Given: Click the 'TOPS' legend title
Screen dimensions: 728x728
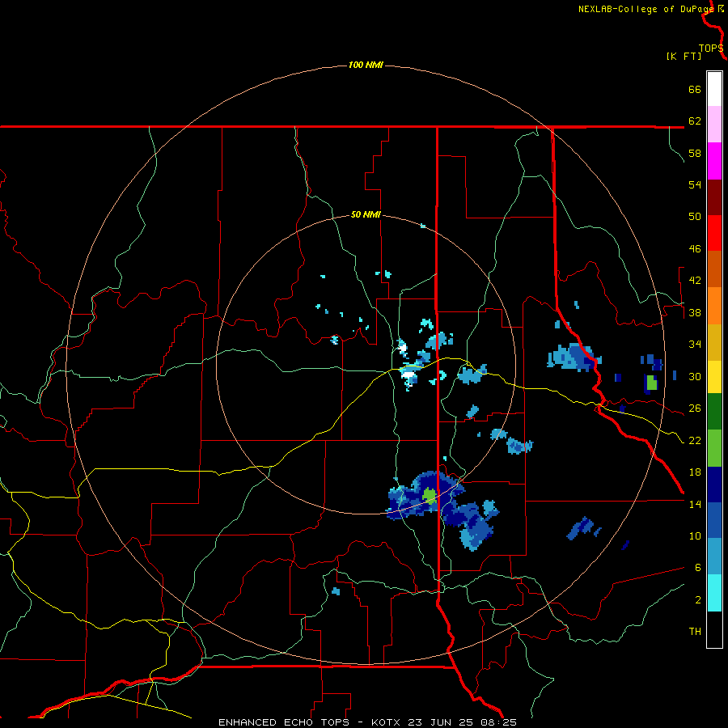Looking at the screenshot, I should 711,49.
